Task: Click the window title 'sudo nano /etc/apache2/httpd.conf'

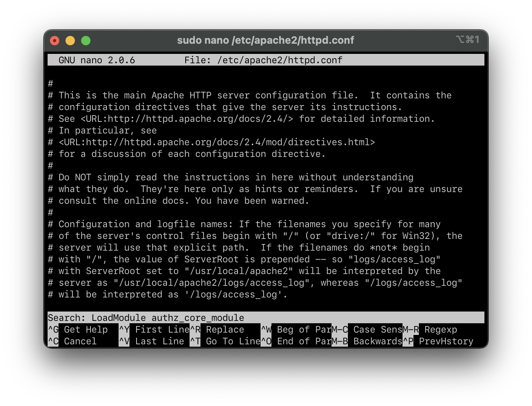Action: tap(266, 40)
